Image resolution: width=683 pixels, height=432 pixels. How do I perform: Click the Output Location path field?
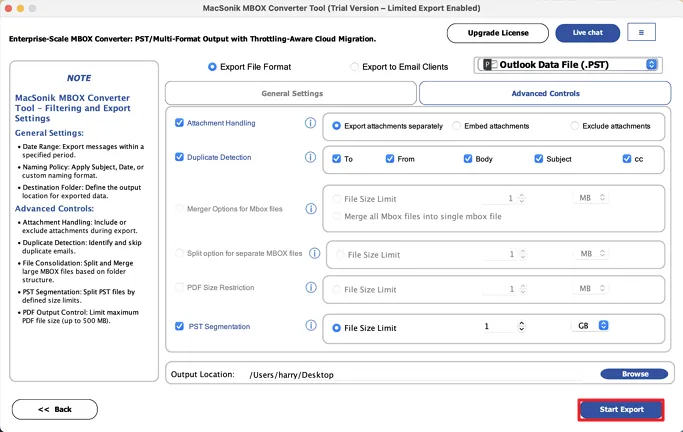(x=416, y=375)
